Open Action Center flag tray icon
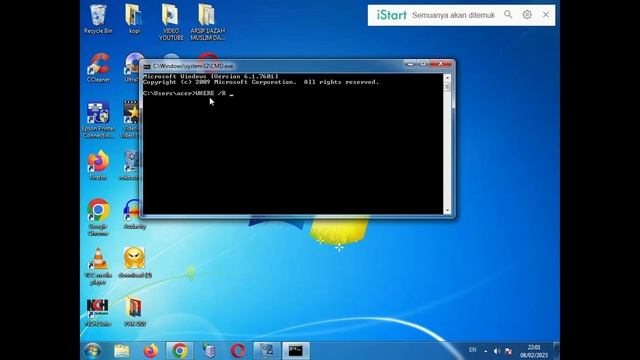This screenshot has height=360, width=640. coord(509,351)
